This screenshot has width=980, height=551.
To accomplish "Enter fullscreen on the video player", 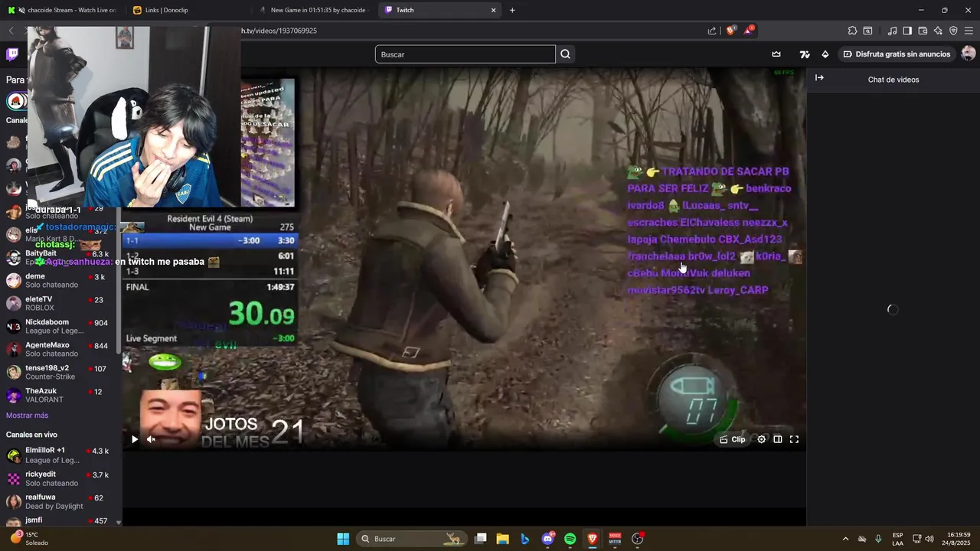I will pos(794,439).
